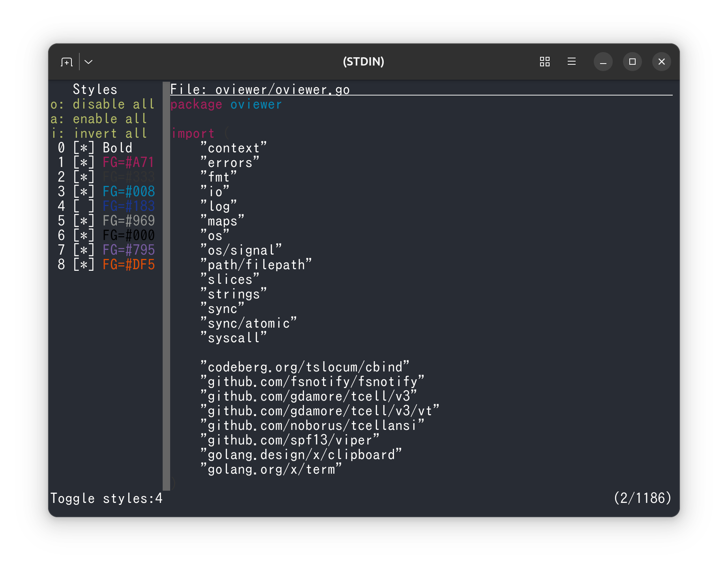
Task: Enable the unchecked style 4 checkbox
Action: coord(84,206)
